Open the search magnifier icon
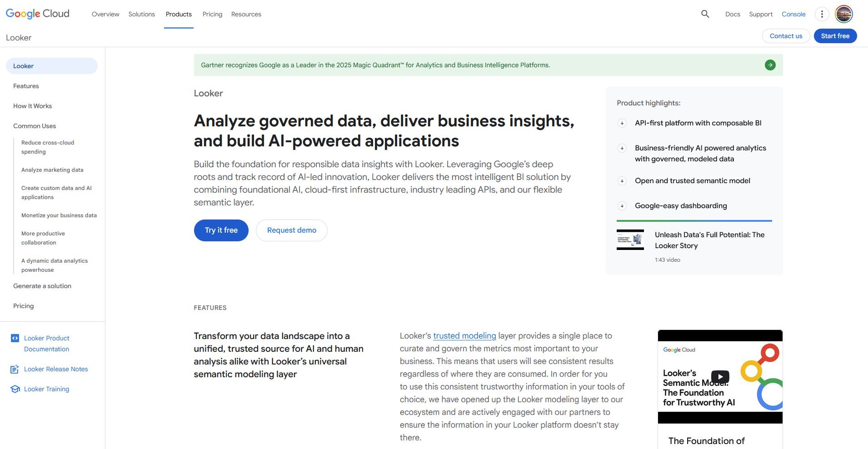Image resolution: width=868 pixels, height=449 pixels. 705,14
